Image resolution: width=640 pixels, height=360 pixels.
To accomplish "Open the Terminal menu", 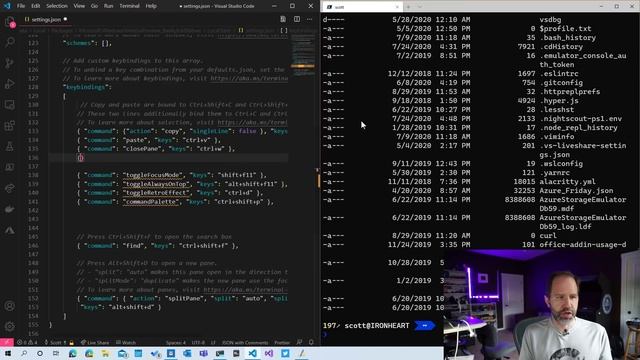I will (x=129, y=6).
